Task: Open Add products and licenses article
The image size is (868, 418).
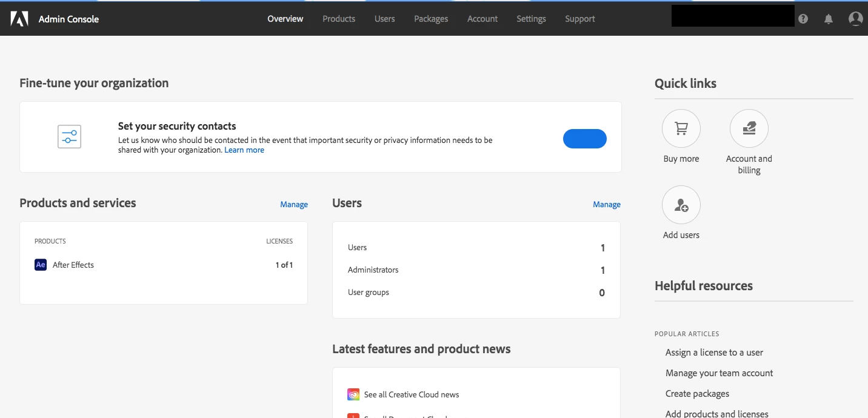Action: click(x=717, y=414)
